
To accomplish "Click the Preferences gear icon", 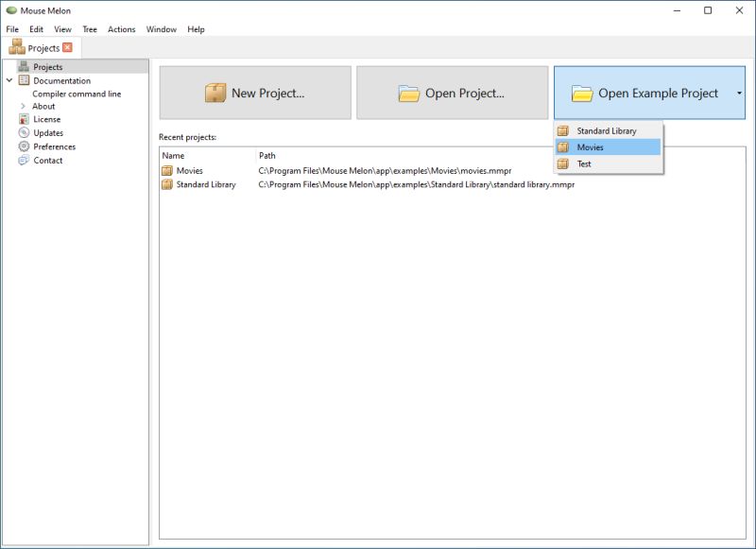I will coord(24,146).
